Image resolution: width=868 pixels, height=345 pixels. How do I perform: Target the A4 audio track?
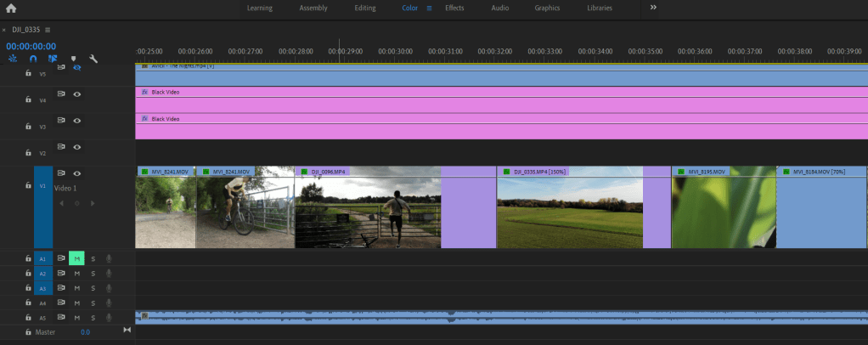click(43, 303)
